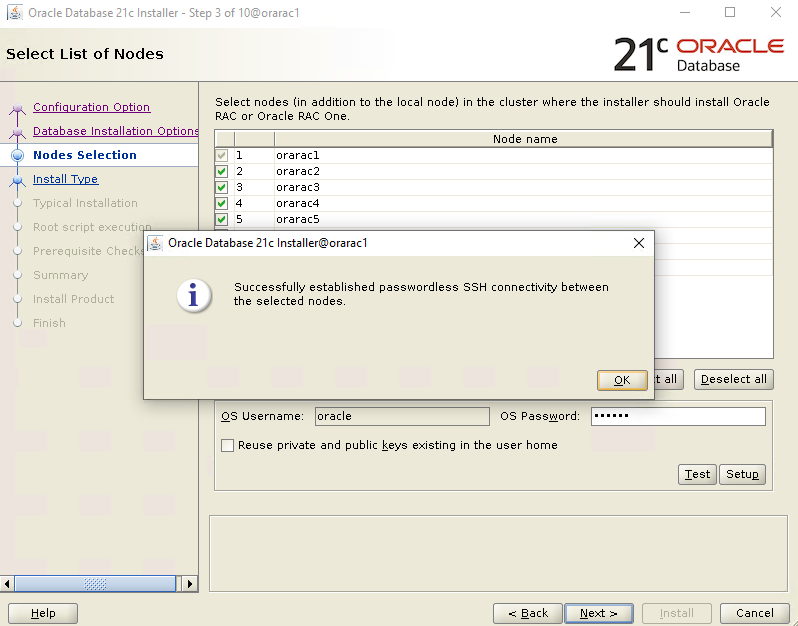Click OK in the SSH connectivity dialog

tap(622, 380)
